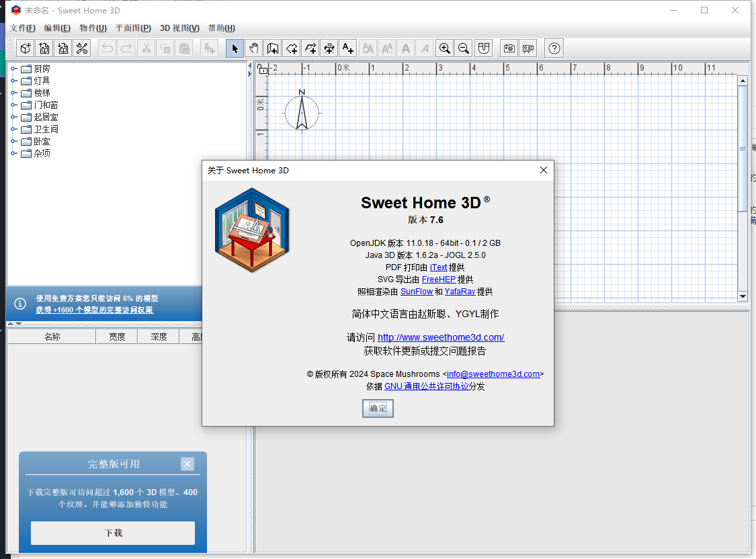Choose the Create rooms tool

coord(291,48)
